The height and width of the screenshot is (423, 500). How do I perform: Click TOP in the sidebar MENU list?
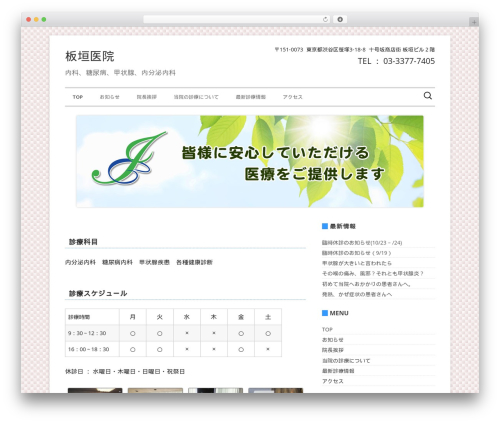[327, 329]
